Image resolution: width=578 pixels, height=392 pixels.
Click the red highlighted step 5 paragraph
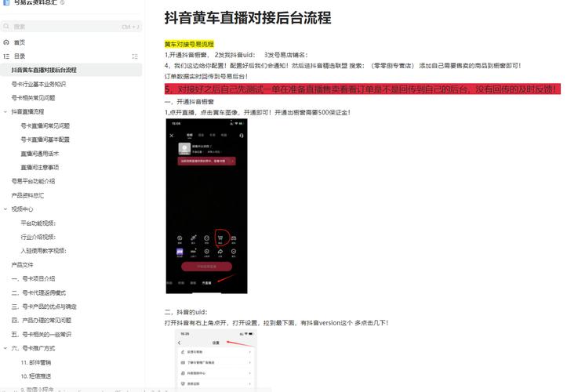[362, 89]
